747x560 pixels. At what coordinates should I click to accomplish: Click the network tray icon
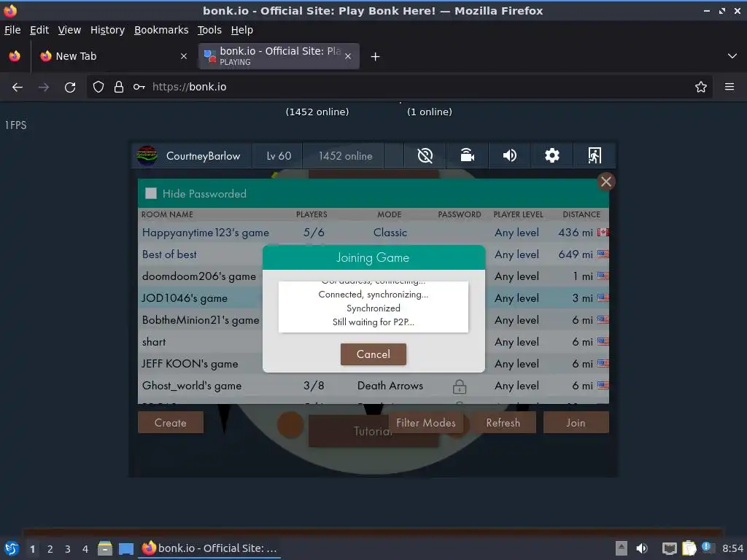click(x=670, y=548)
